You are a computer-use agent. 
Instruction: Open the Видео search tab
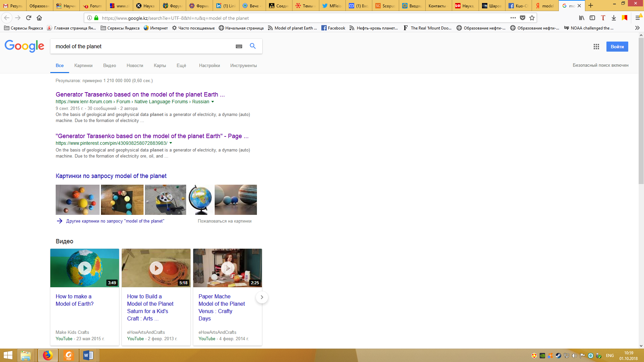(x=109, y=66)
